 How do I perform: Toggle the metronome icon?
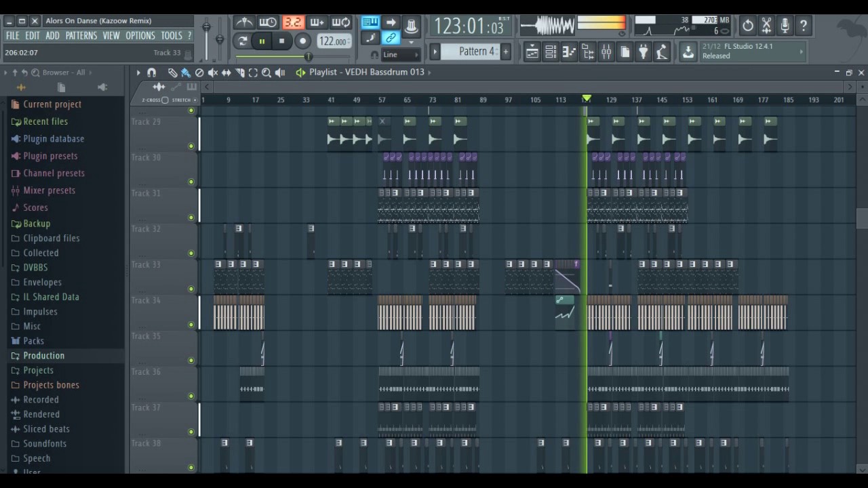pyautogui.click(x=244, y=22)
